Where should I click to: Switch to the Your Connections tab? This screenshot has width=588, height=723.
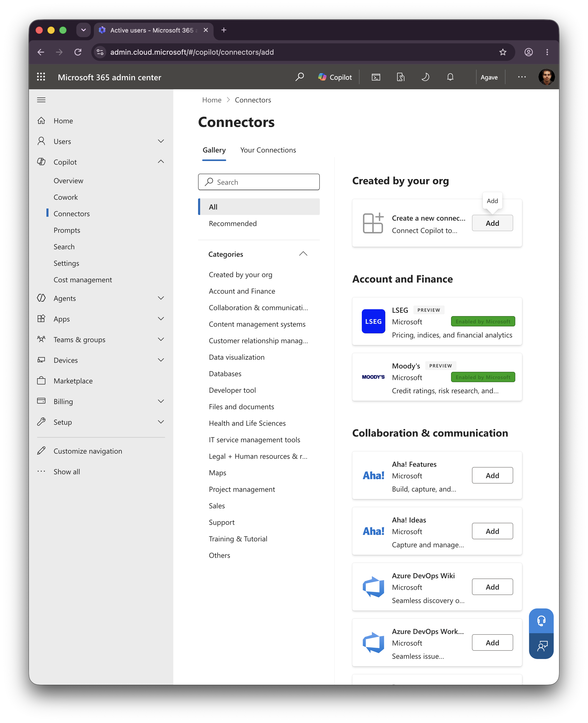[268, 150]
